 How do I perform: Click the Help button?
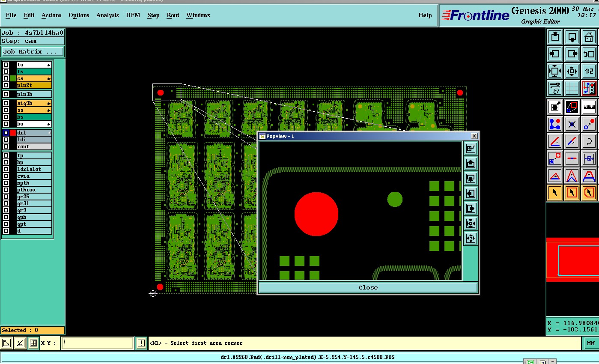[x=425, y=15]
